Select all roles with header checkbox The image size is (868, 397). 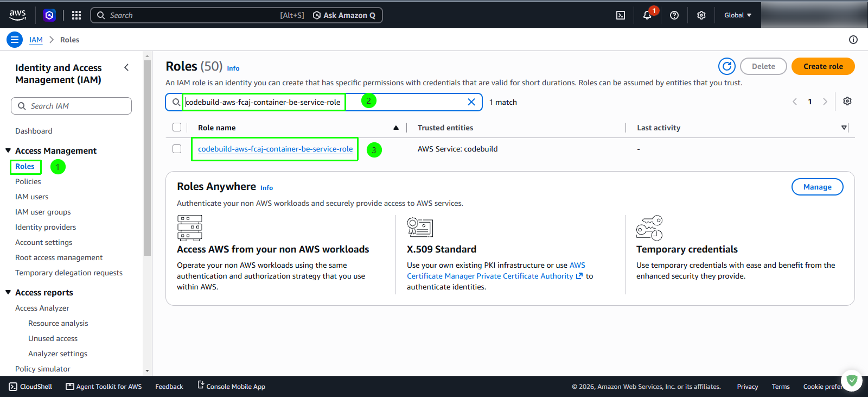(177, 127)
